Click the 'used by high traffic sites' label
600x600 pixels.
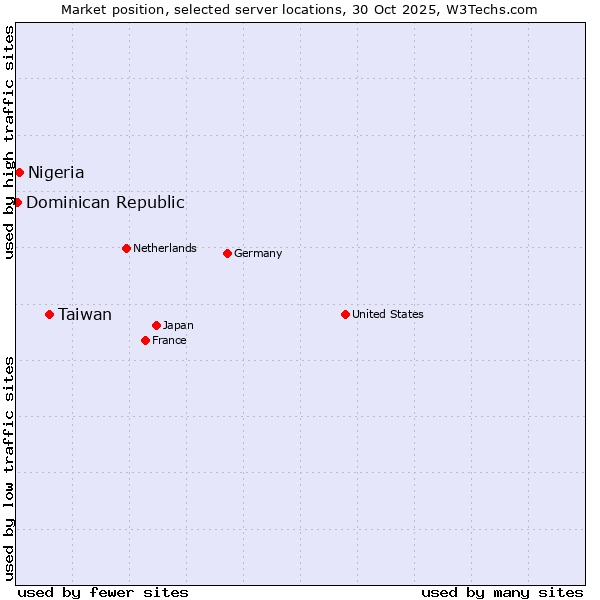click(x=9, y=142)
